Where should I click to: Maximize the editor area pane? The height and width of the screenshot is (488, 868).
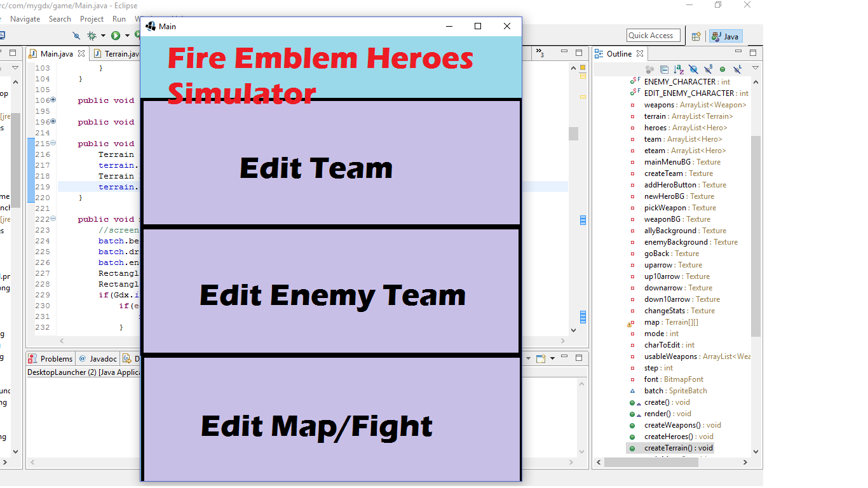tap(578, 53)
